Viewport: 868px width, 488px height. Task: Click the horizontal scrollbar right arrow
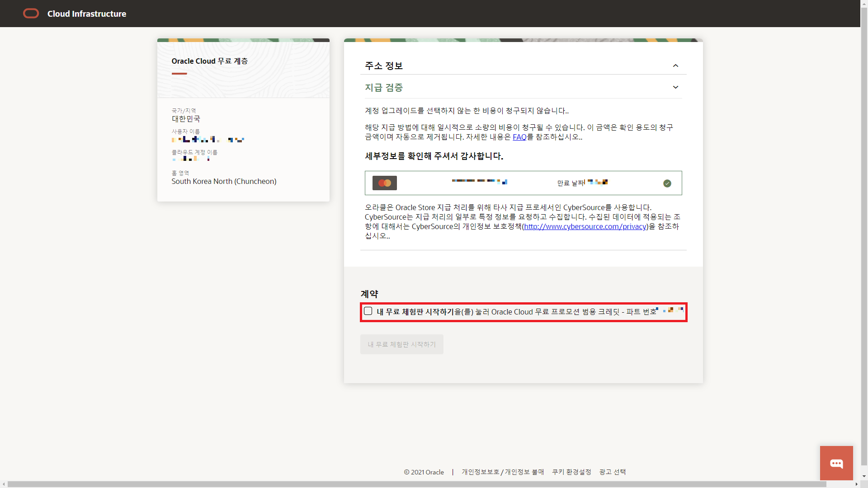[856, 484]
